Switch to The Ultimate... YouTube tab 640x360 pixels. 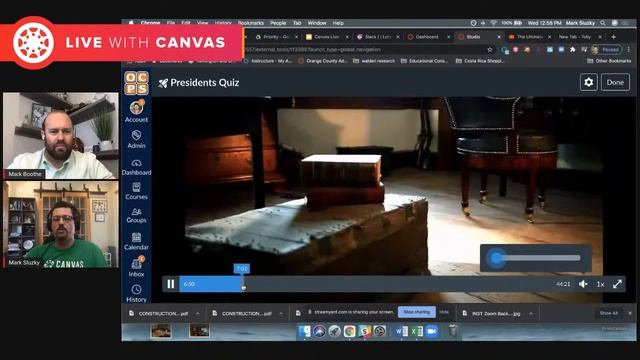[529, 37]
